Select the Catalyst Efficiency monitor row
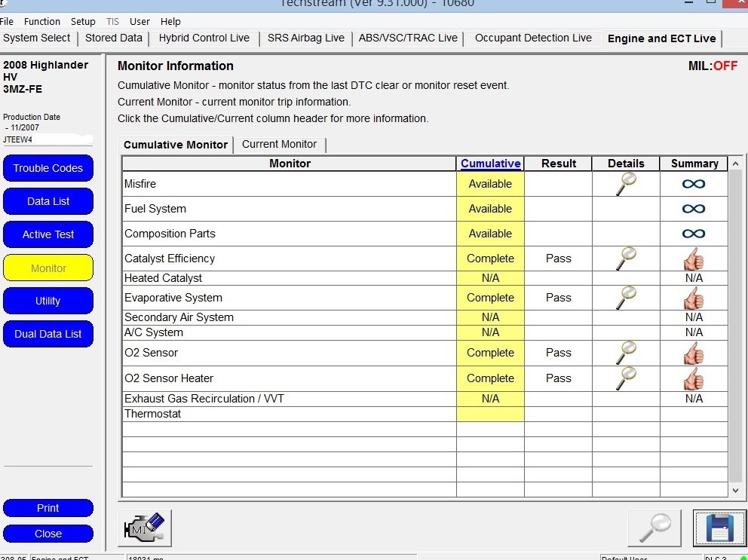Image resolution: width=748 pixels, height=560 pixels. pos(425,259)
